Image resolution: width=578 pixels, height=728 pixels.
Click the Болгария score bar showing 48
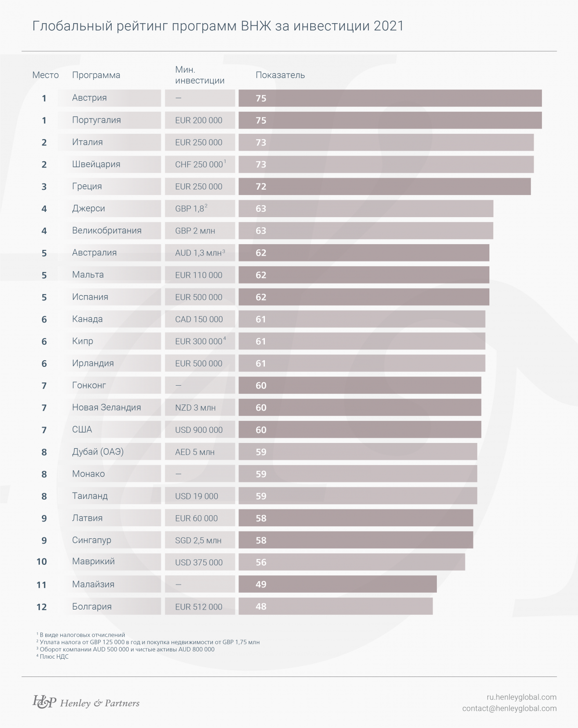335,606
